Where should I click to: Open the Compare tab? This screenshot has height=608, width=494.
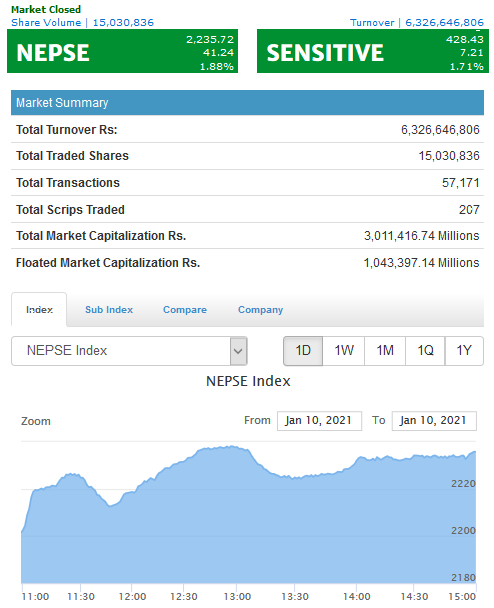(185, 310)
